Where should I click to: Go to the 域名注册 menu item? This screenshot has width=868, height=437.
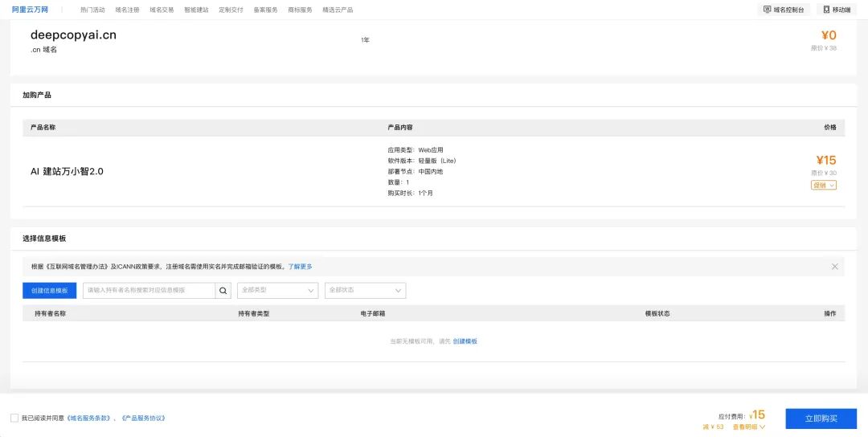[x=127, y=10]
